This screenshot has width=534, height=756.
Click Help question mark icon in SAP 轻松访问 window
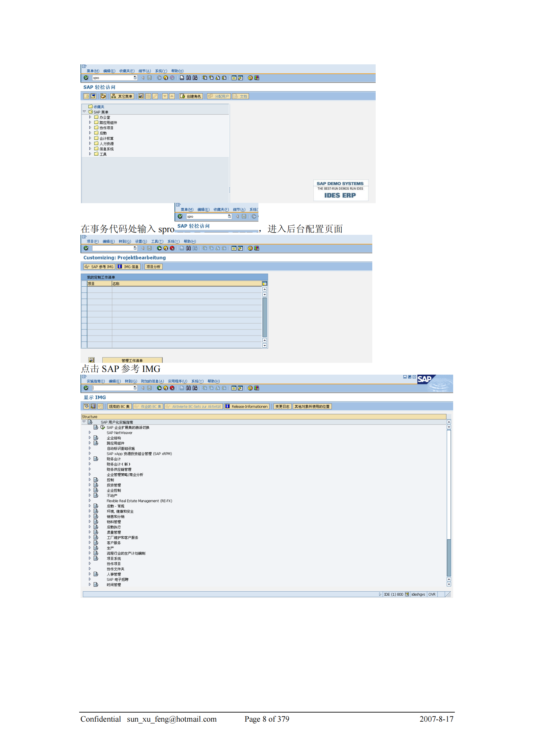[250, 78]
